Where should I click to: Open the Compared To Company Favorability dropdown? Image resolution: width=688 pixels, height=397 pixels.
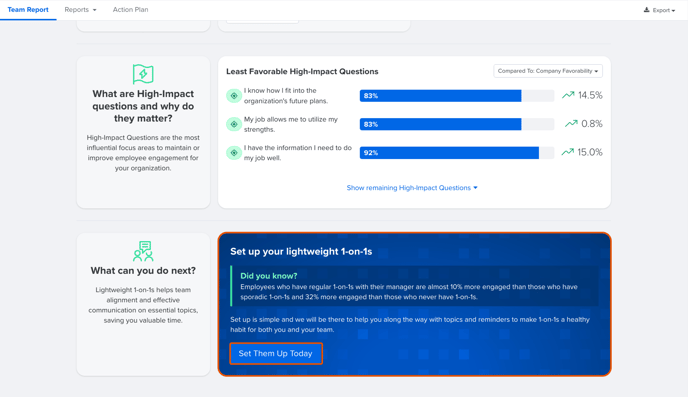pyautogui.click(x=548, y=71)
